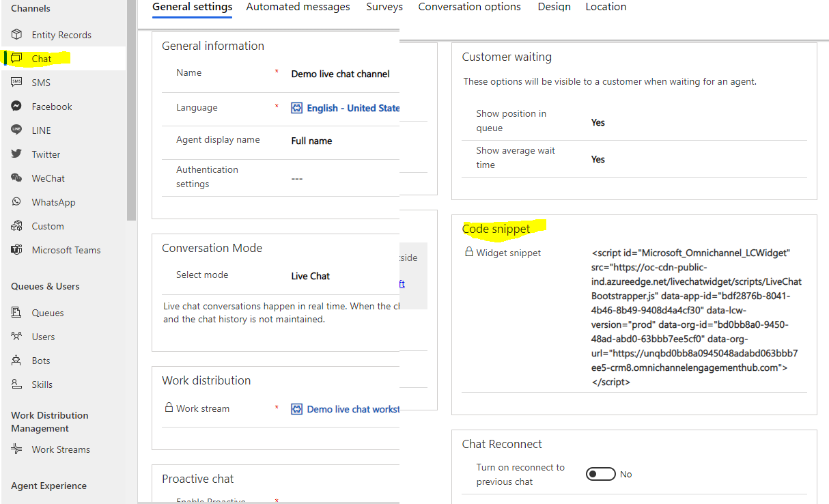
Task: Disable reconnect to previous chat toggle
Action: [600, 473]
